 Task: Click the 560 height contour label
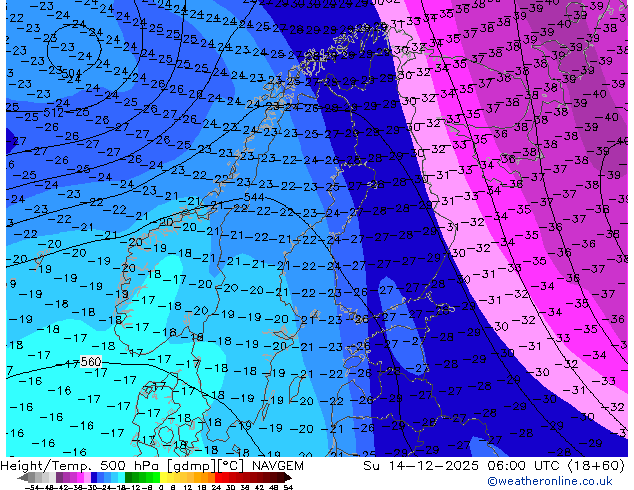pyautogui.click(x=91, y=361)
